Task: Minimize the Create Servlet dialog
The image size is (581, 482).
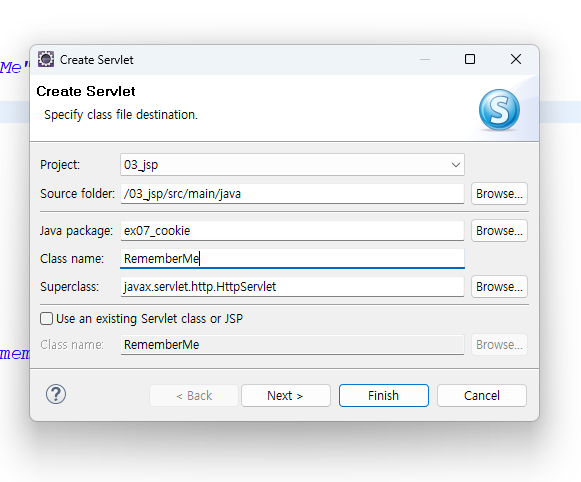Action: point(425,59)
